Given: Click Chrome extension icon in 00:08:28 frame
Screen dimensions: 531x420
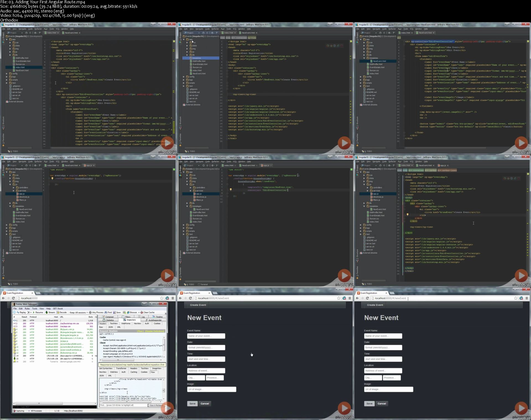Looking at the screenshot, I should point(521,298).
